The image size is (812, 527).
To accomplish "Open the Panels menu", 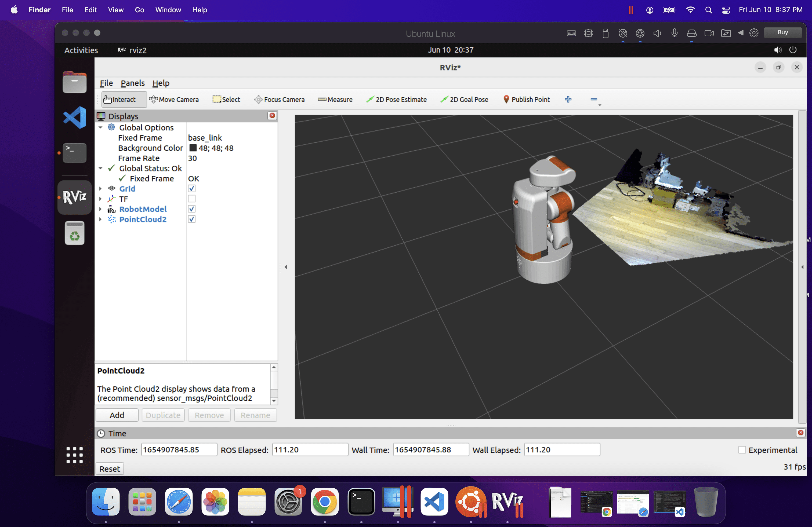I will pos(132,83).
